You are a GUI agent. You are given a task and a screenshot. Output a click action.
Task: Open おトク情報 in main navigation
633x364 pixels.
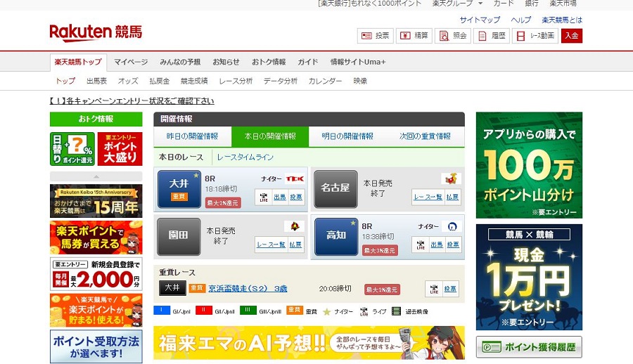tap(269, 62)
